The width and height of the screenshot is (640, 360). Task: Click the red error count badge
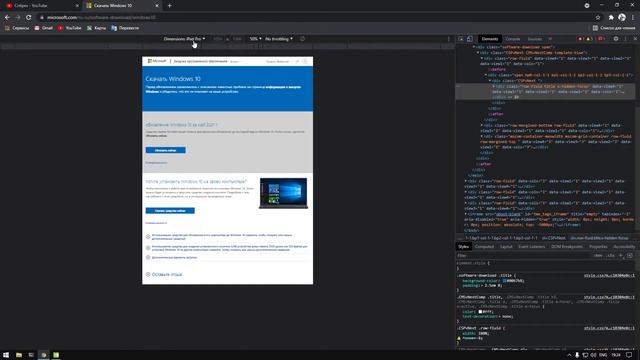581,39
